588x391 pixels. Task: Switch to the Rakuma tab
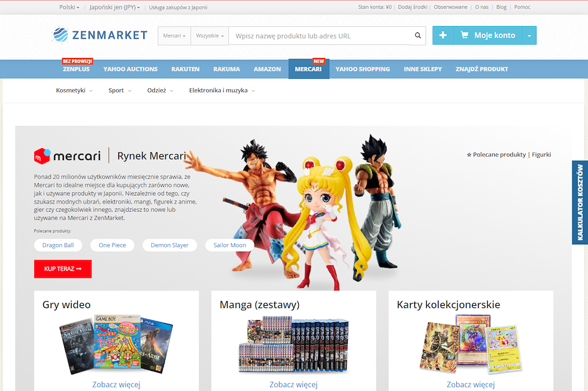coord(226,69)
